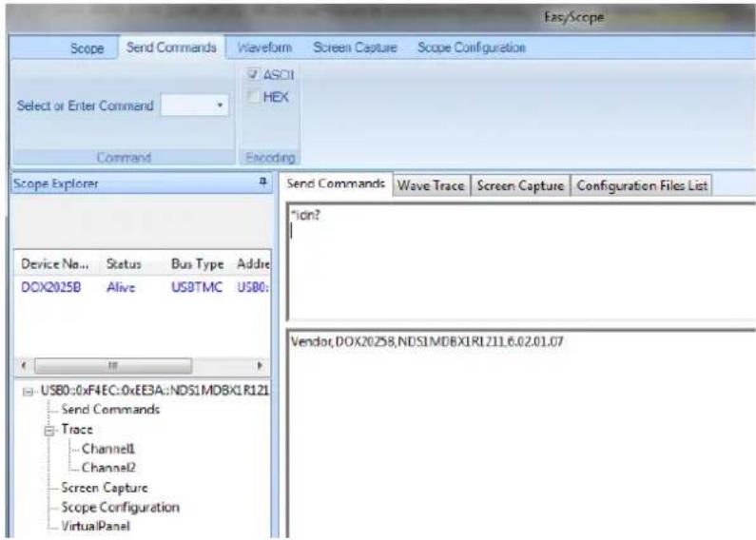Image resolution: width=756 pixels, height=540 pixels.
Task: Select Screen Capture in the device tree
Action: [105, 488]
